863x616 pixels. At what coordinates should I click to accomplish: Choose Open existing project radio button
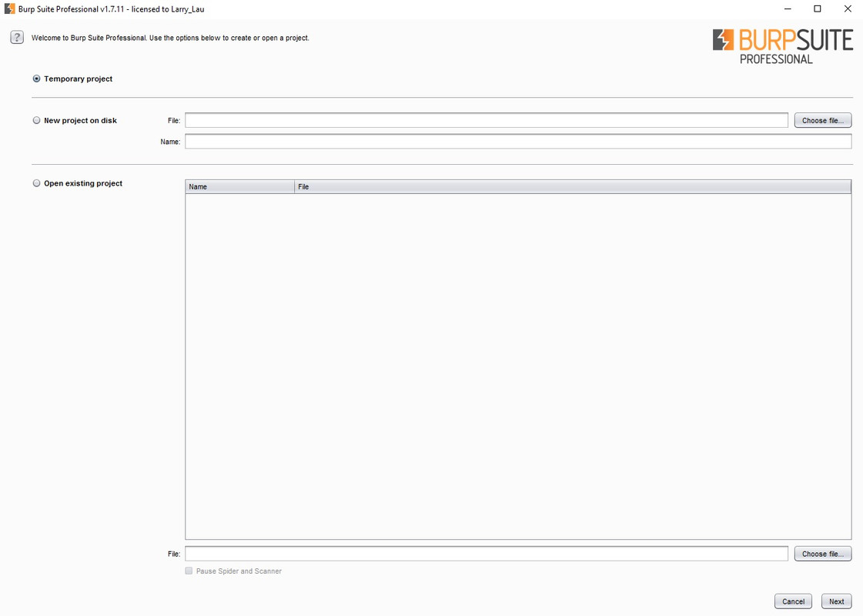[x=36, y=183]
